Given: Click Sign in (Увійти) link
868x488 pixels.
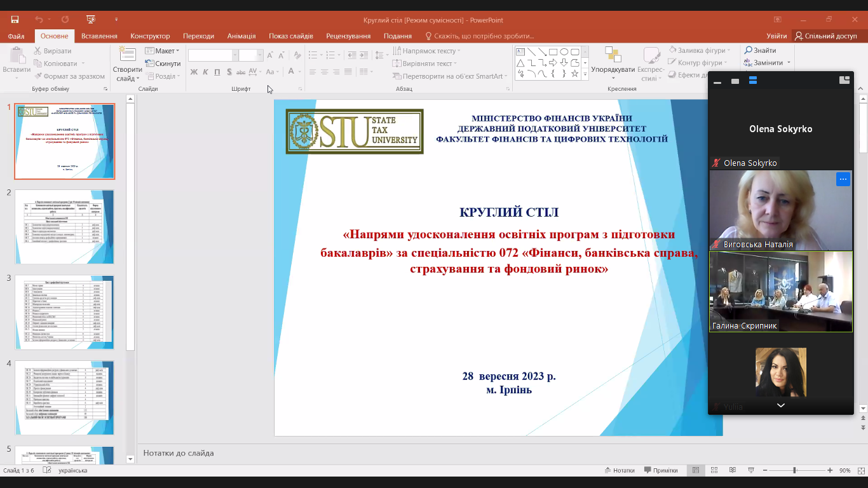Looking at the screenshot, I should point(776,36).
